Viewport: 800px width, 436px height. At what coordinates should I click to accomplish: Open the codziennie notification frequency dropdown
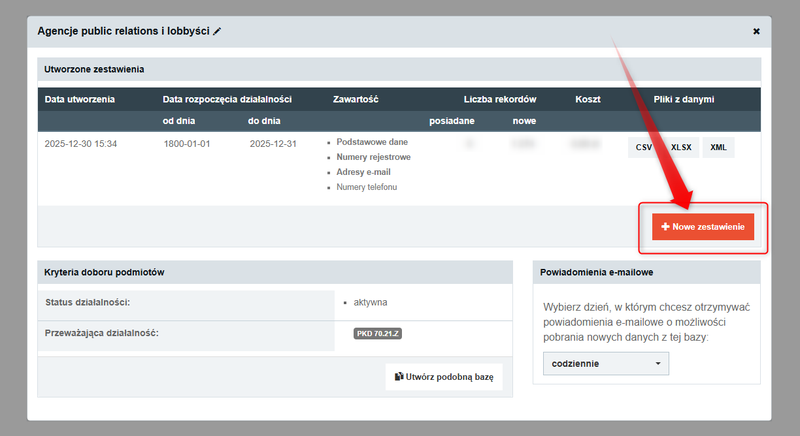606,363
